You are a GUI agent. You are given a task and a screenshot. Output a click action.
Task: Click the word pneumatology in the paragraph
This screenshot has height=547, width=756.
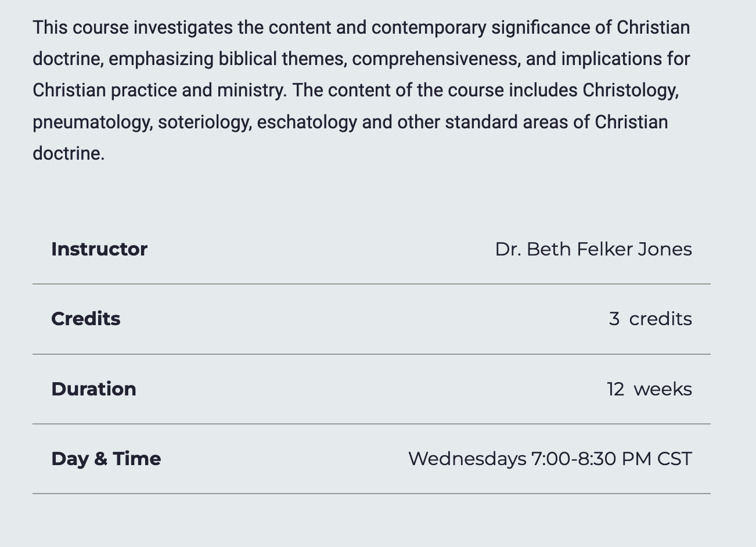(x=93, y=123)
